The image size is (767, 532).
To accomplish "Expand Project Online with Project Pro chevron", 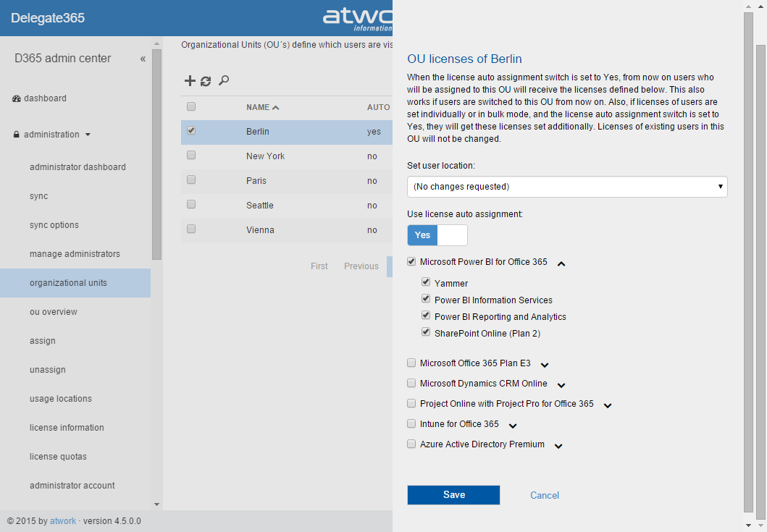I will click(x=608, y=405).
